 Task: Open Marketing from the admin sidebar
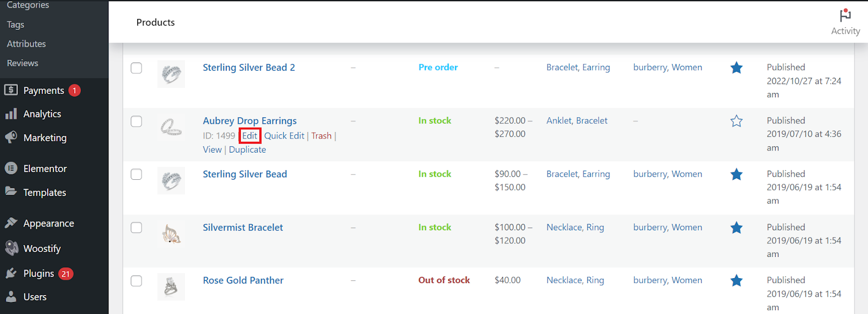click(11, 137)
